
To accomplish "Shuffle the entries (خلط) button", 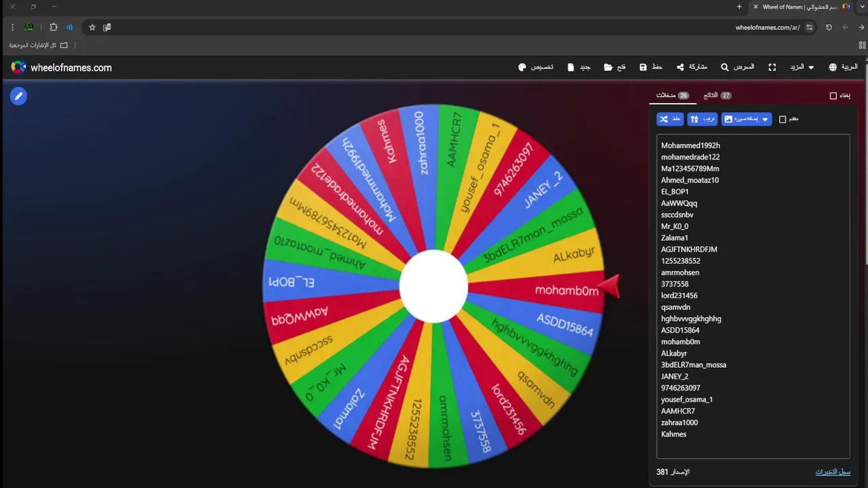I will point(670,119).
